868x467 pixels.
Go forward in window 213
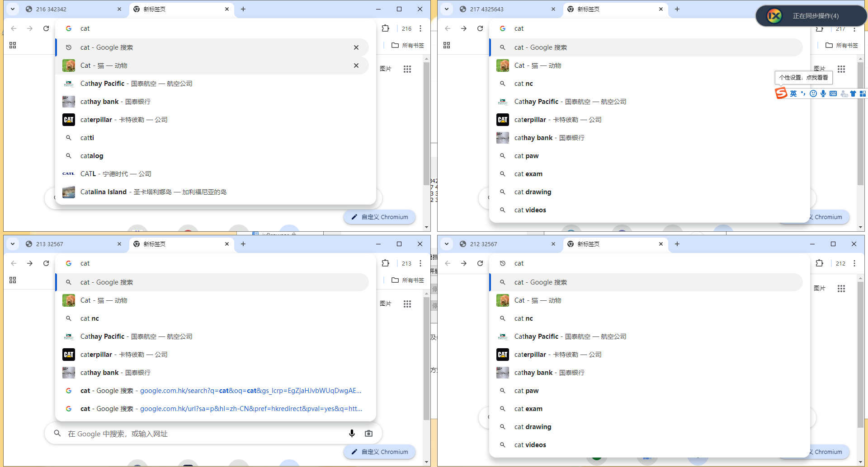pyautogui.click(x=30, y=263)
